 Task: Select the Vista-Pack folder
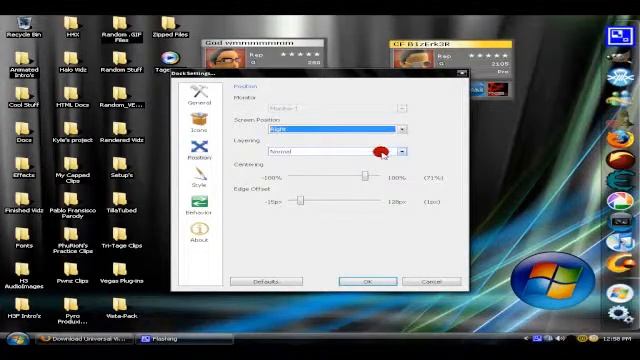tap(121, 308)
